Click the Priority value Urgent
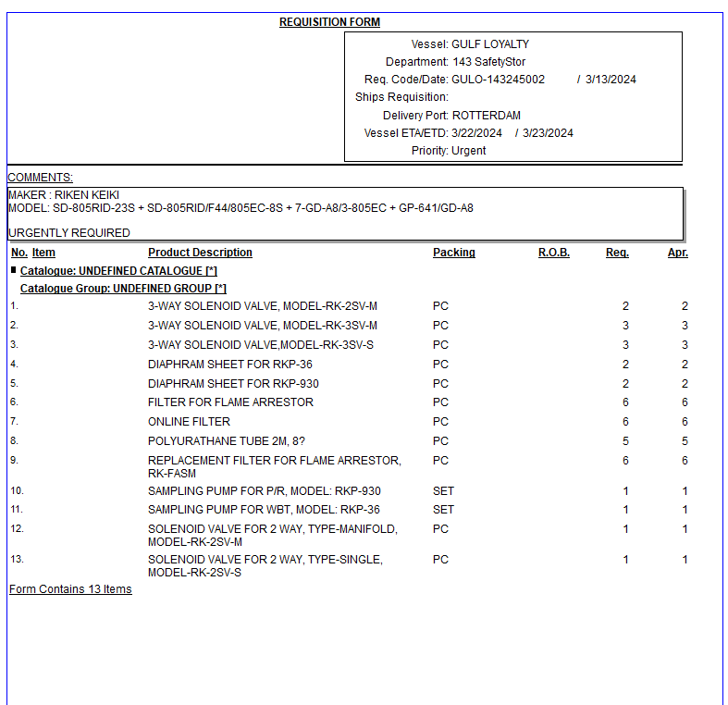Screen dimensions: 728x705 point(468,151)
